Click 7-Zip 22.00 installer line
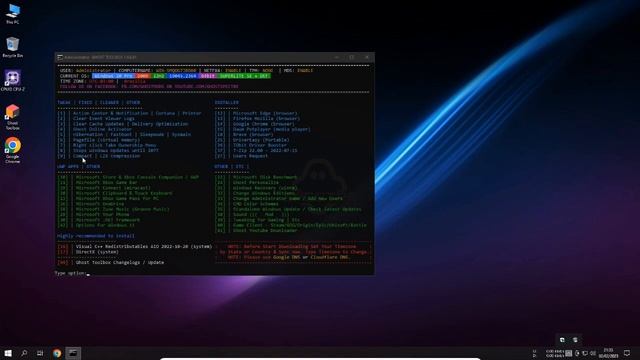This screenshot has width=640, height=360. [256, 150]
